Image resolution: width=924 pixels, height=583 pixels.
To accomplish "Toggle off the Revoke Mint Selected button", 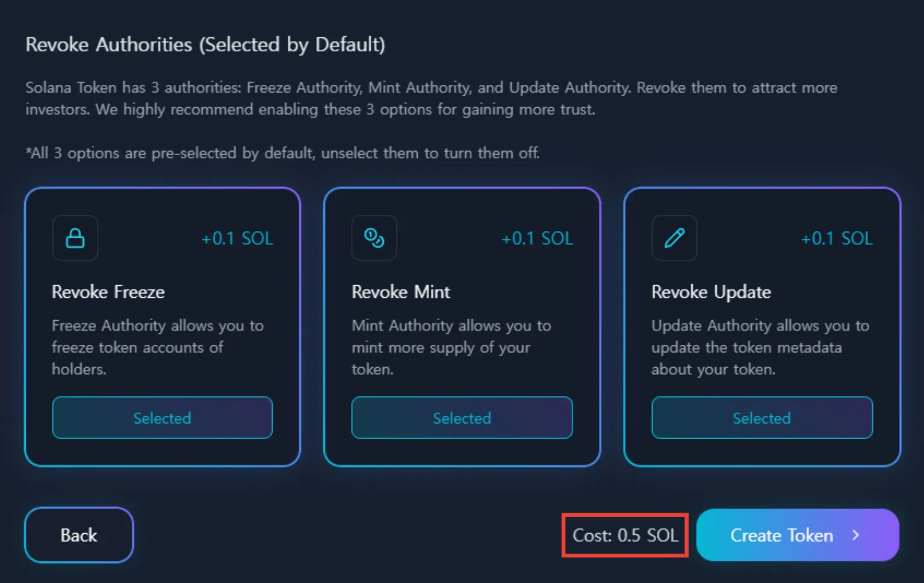I will 462,418.
